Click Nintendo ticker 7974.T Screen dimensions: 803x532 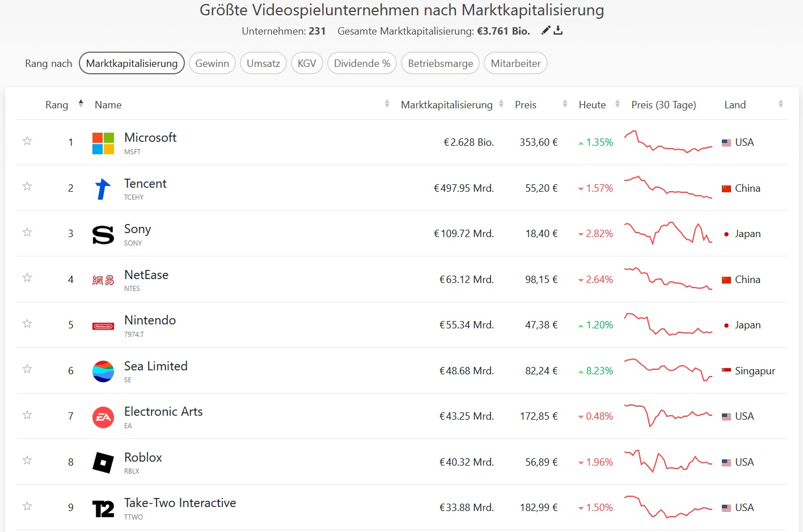[134, 335]
